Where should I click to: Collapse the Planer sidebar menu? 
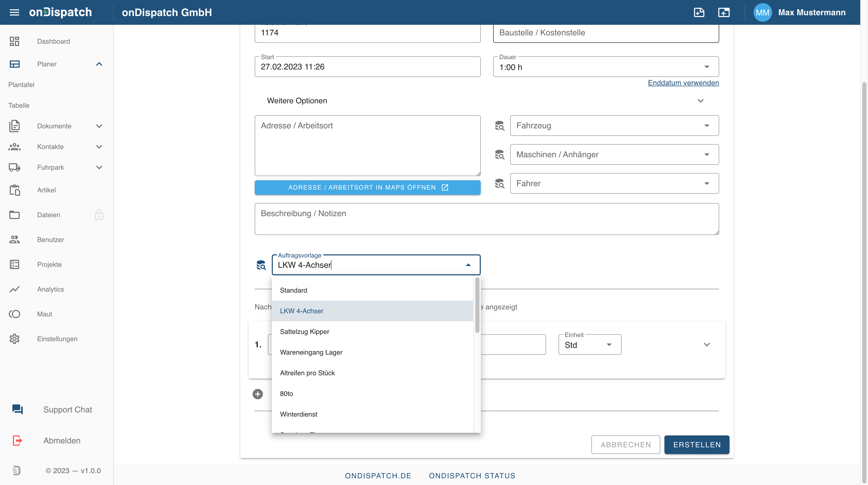99,64
